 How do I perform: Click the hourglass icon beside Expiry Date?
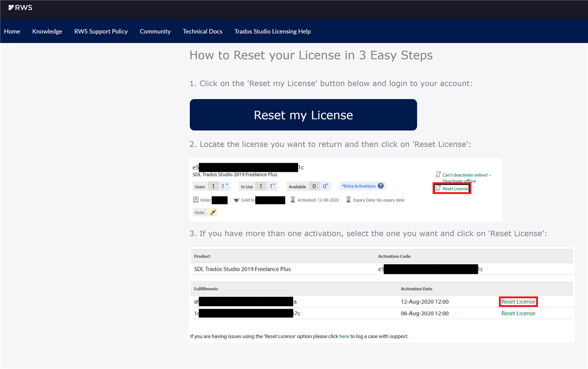tap(348, 199)
